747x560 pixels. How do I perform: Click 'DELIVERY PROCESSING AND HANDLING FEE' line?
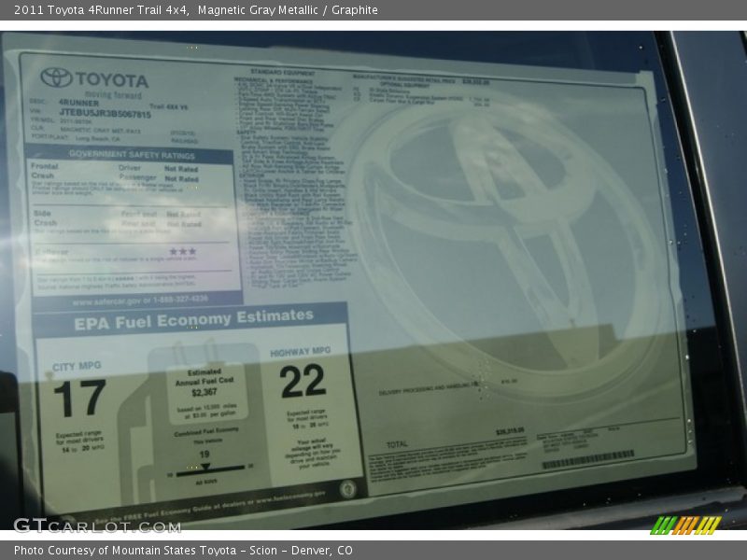(428, 388)
